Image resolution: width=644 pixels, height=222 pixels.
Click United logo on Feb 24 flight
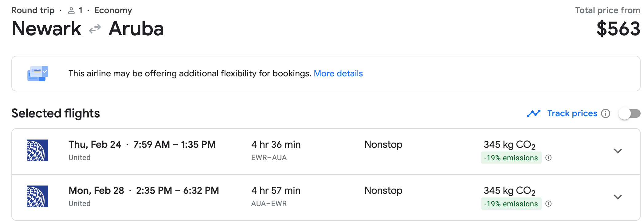point(37,150)
